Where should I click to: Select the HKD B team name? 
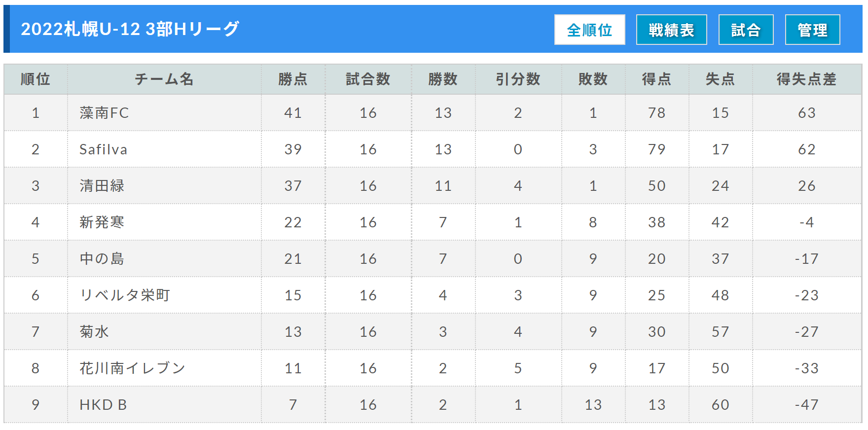(x=103, y=405)
